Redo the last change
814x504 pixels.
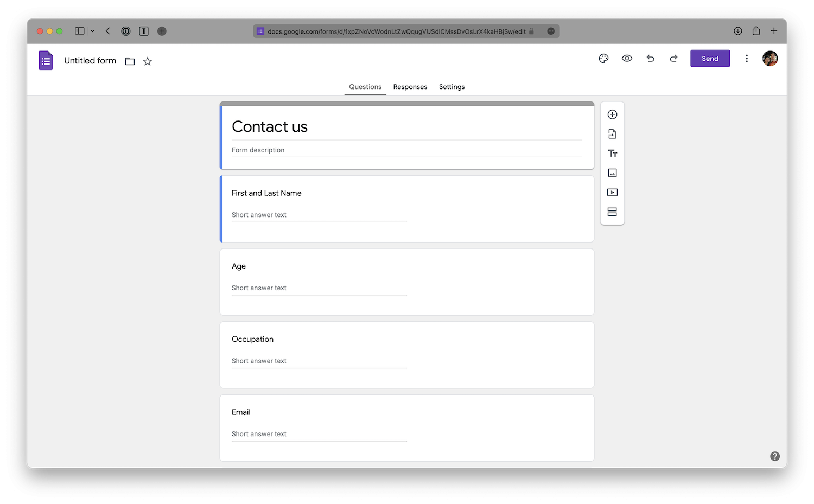[673, 59]
